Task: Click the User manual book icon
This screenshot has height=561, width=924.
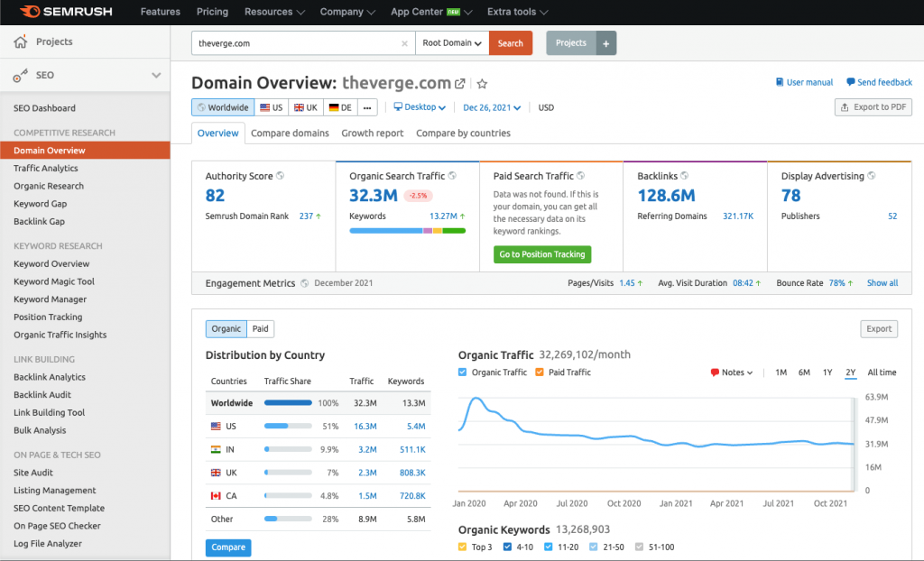Action: pyautogui.click(x=780, y=82)
